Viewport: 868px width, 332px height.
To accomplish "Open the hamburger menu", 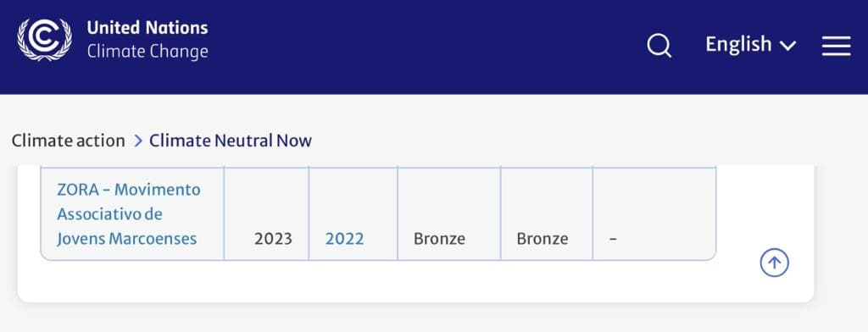I will pos(836,46).
